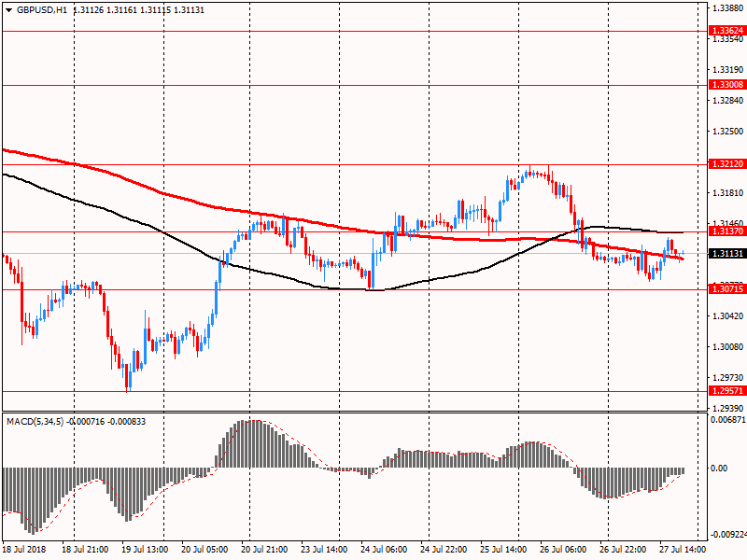747x560 pixels.
Task: Select the 1.29571 red price level label
Action: [x=727, y=391]
